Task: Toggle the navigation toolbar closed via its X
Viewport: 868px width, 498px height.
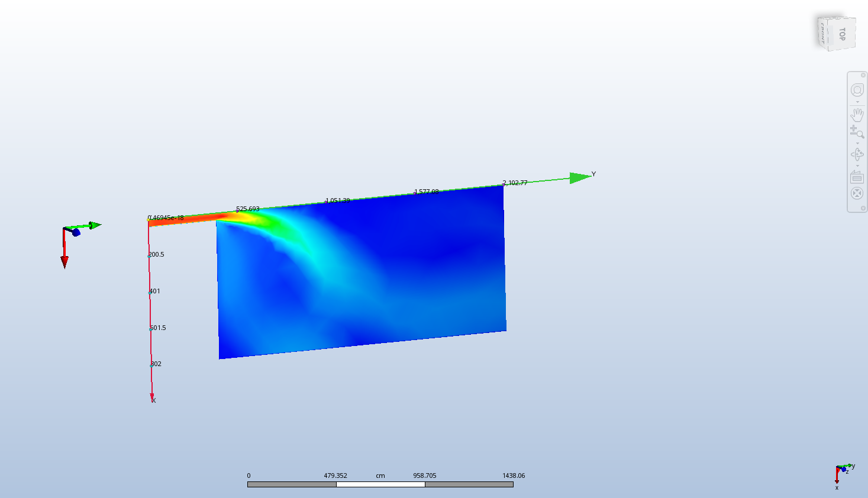Action: pos(863,75)
